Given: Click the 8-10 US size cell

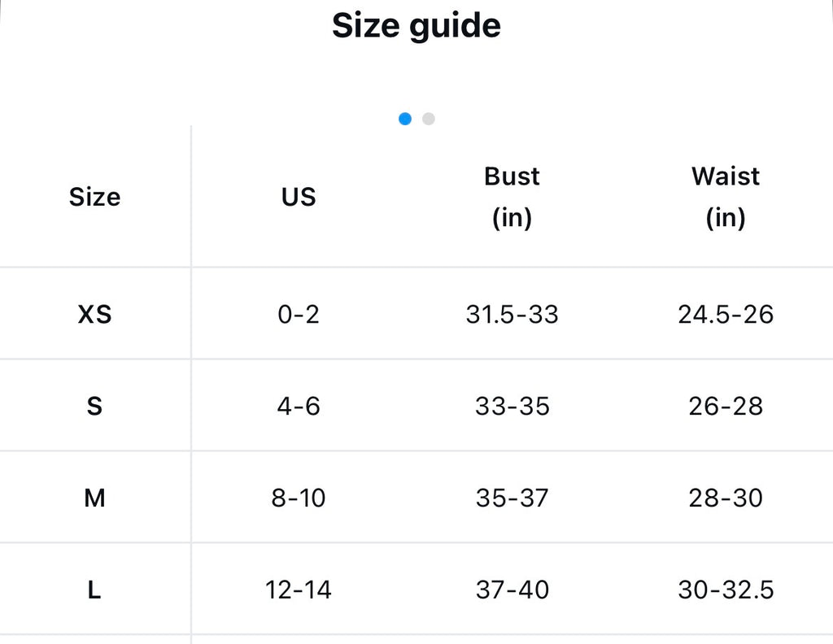Looking at the screenshot, I should click(x=299, y=498).
